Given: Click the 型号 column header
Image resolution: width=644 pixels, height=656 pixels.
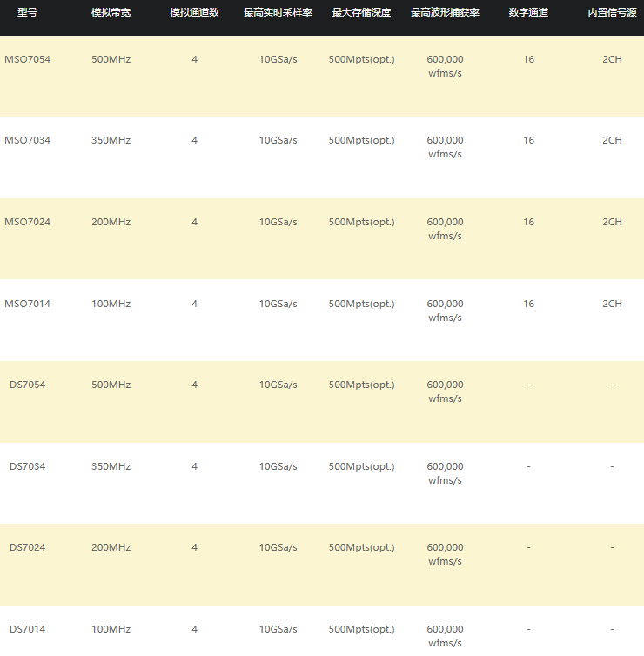Looking at the screenshot, I should click(27, 12).
